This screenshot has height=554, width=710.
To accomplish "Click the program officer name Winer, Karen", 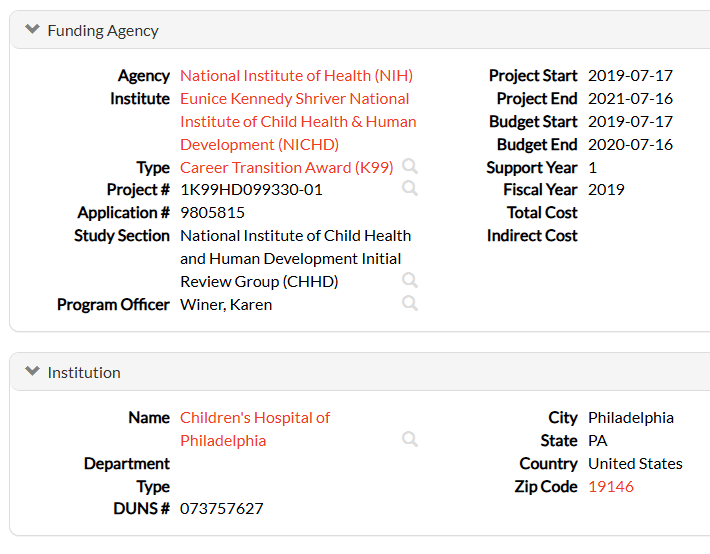I will click(x=226, y=305).
